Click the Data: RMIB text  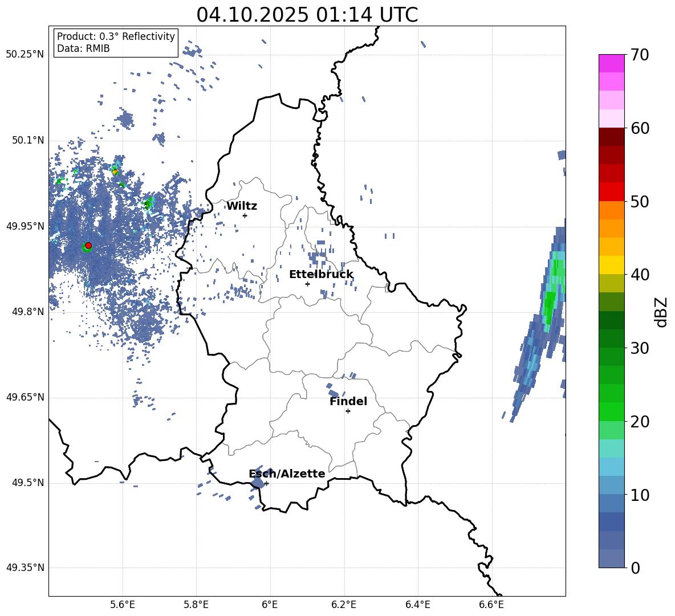pos(83,48)
